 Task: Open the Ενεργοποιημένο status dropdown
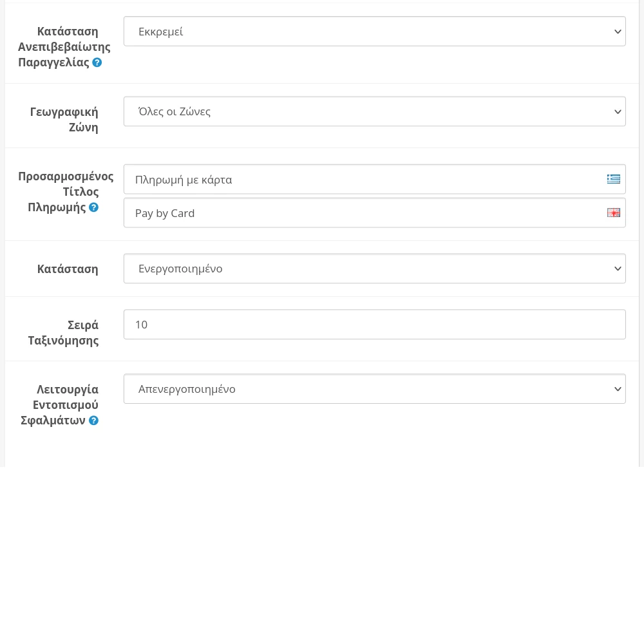point(374,269)
